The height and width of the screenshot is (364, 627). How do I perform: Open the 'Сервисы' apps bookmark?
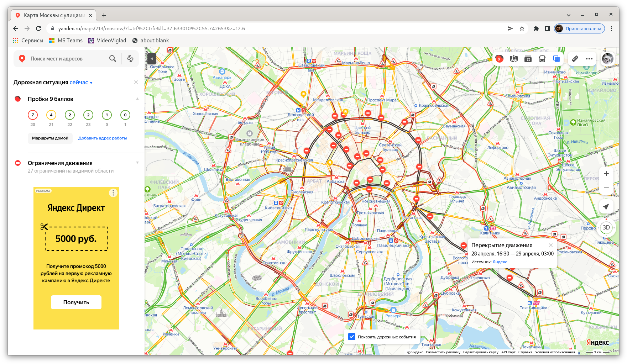pos(28,41)
